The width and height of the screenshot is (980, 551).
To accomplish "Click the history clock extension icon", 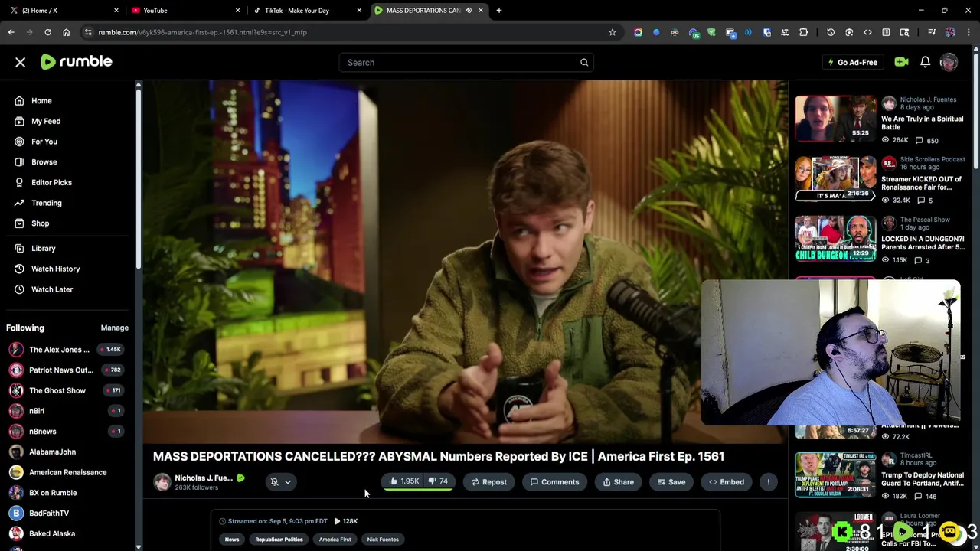I will pos(831,32).
